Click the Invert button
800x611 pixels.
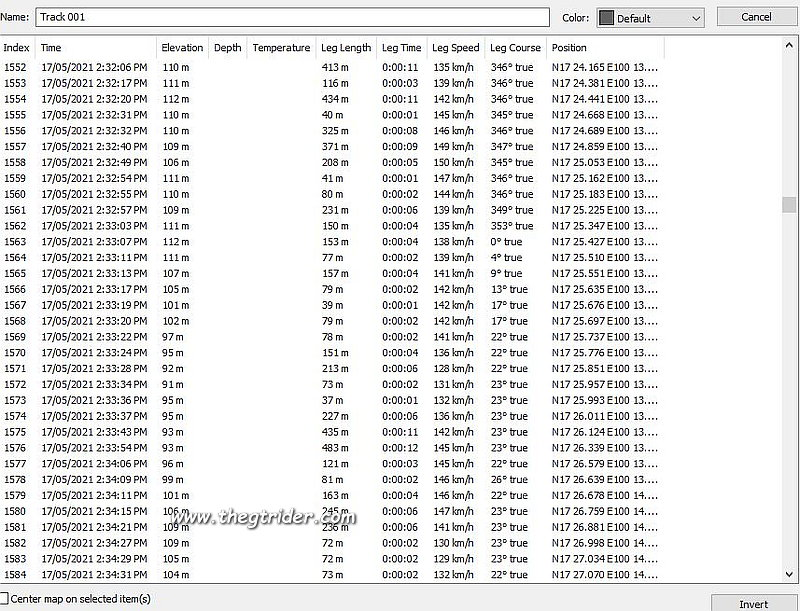click(x=755, y=603)
